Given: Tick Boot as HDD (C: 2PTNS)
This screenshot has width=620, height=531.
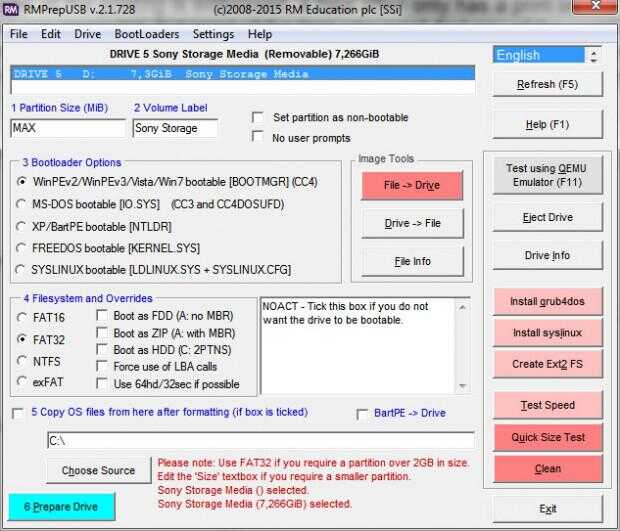Looking at the screenshot, I should [102, 350].
